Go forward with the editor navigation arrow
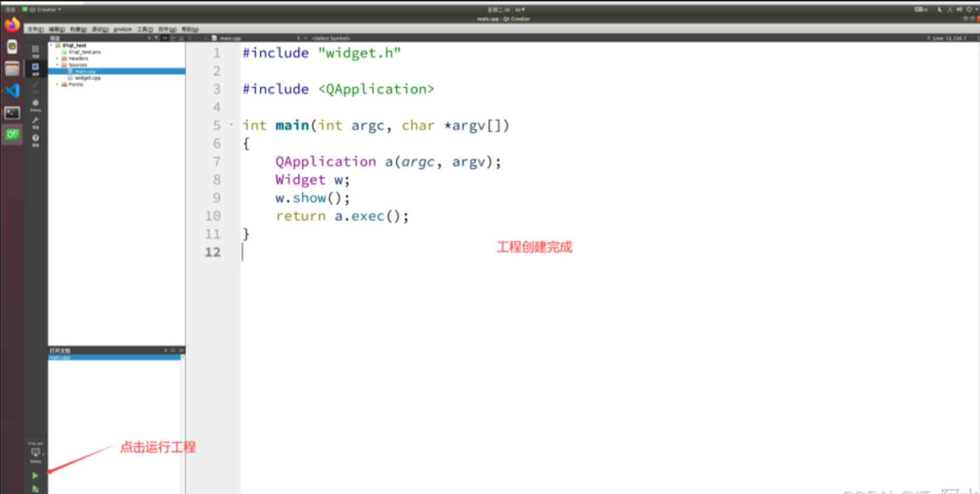The image size is (980, 494). (x=198, y=38)
